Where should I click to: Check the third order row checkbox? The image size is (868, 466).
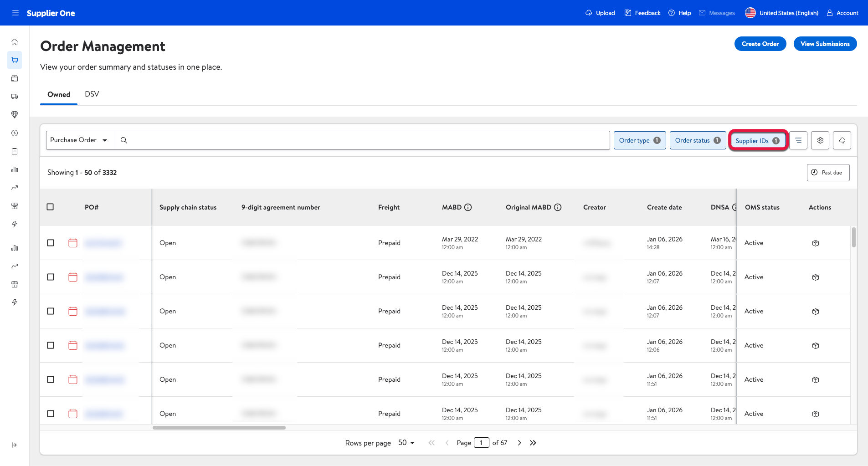(x=51, y=311)
